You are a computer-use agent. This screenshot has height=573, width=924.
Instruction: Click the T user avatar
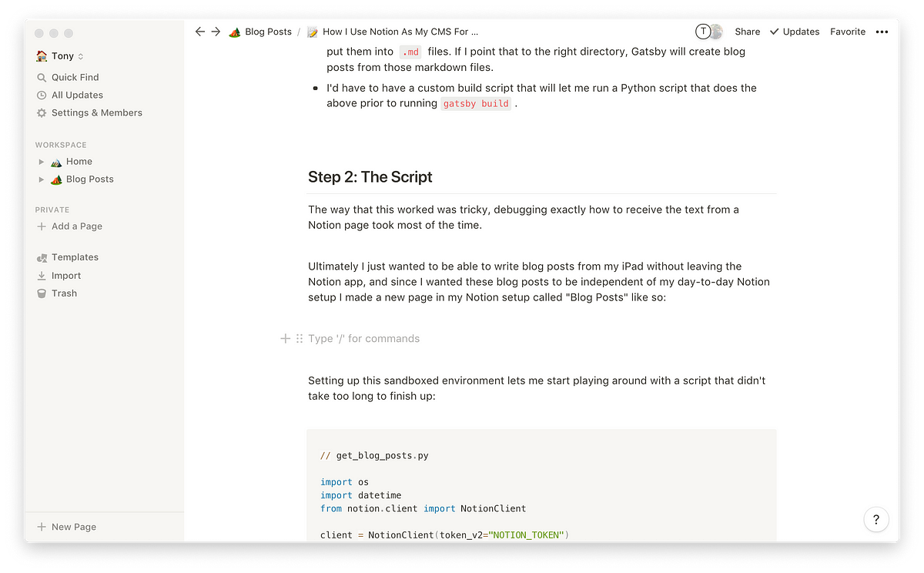pyautogui.click(x=702, y=32)
